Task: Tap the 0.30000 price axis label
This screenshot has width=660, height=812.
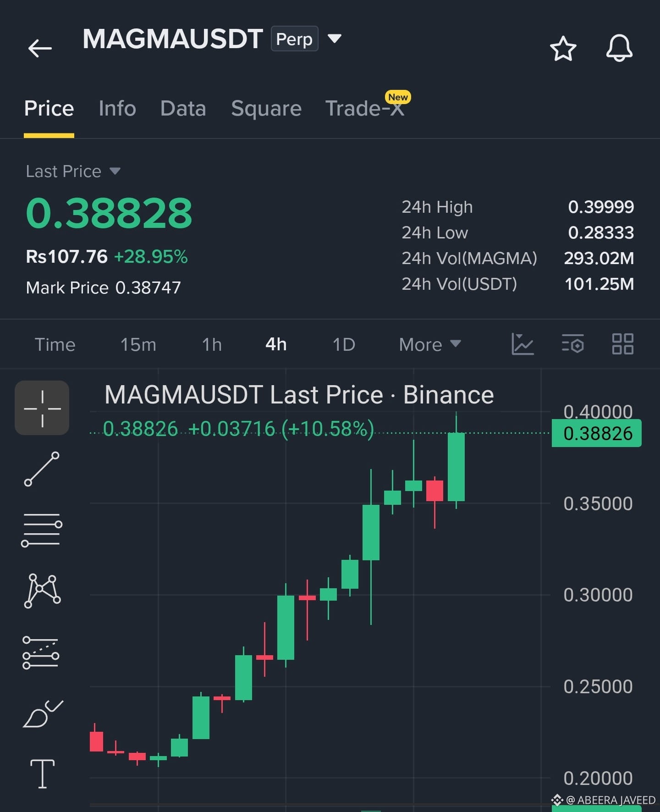Action: coord(598,595)
